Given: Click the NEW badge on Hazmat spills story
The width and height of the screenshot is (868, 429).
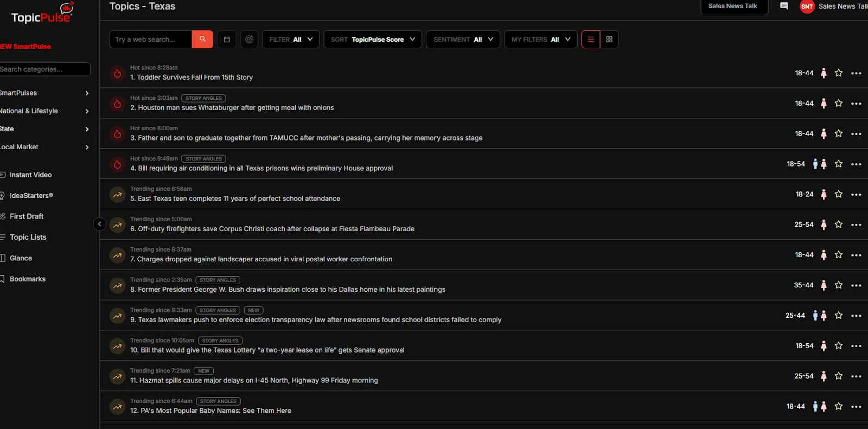Looking at the screenshot, I should (203, 371).
